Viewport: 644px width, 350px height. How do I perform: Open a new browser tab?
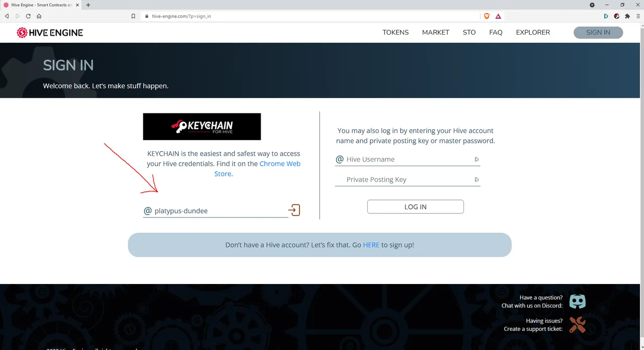(88, 5)
